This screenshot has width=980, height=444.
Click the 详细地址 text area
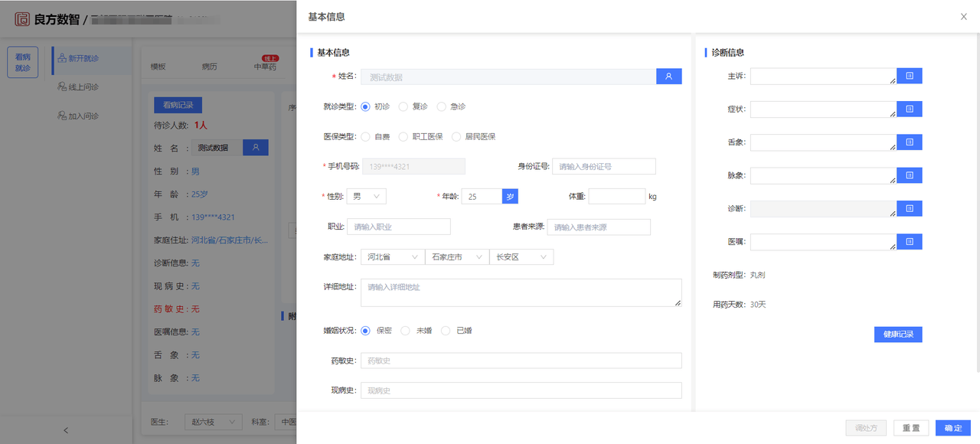click(521, 292)
